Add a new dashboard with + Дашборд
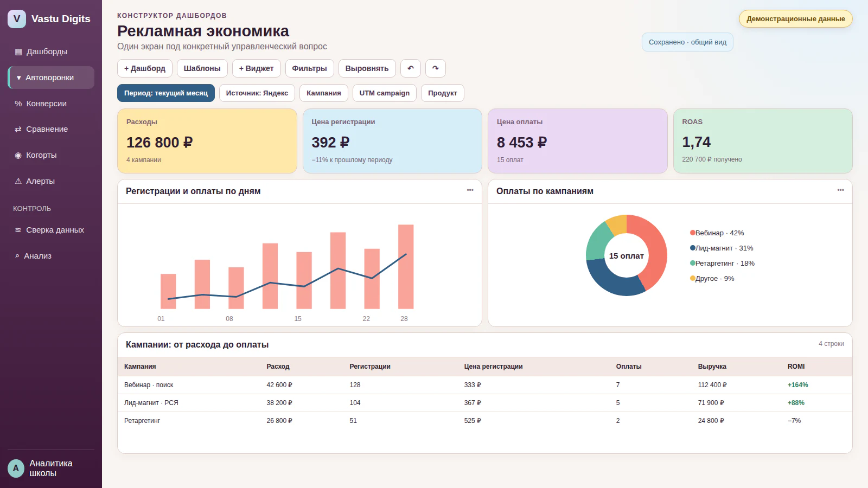Image resolution: width=868 pixels, height=488 pixels. click(145, 68)
